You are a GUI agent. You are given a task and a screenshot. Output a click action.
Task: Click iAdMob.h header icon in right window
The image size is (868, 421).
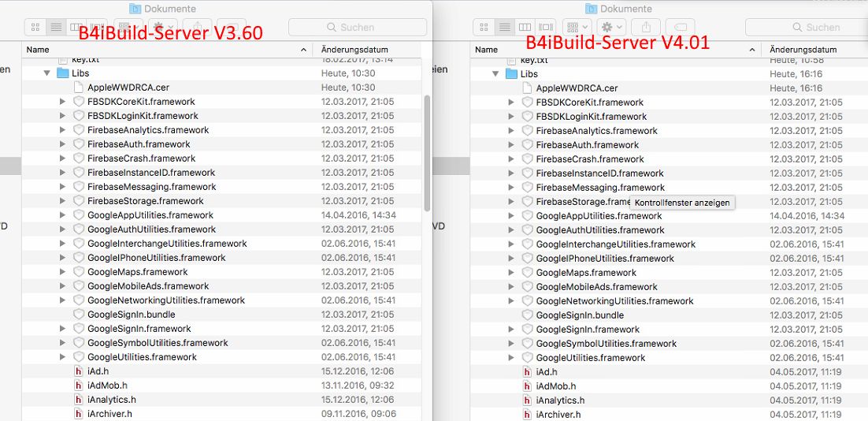click(527, 386)
